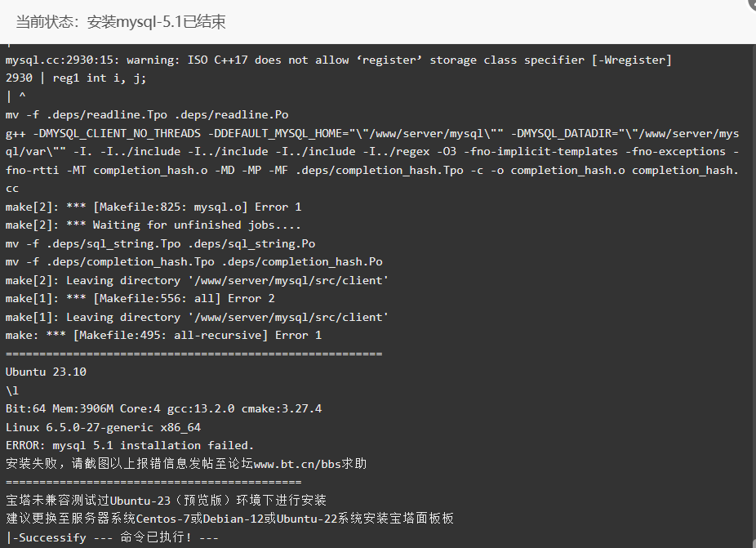Viewport: 756px width, 548px height.
Task: Close the installation log dialog
Action: [751, 2]
